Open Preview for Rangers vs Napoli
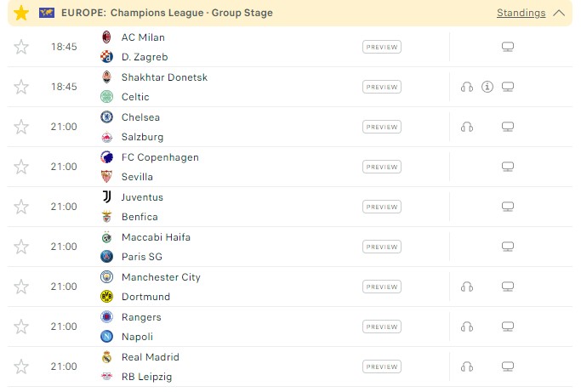 [x=381, y=327]
